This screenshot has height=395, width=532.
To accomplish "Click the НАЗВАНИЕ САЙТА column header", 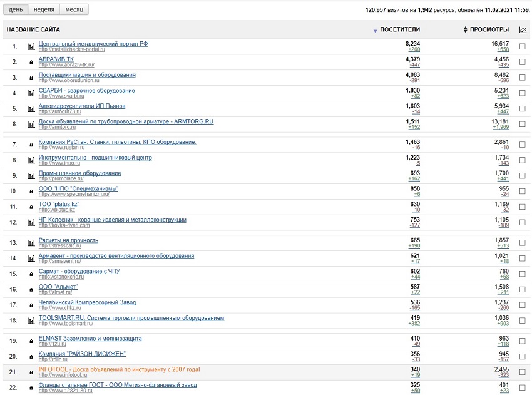I will (33, 29).
